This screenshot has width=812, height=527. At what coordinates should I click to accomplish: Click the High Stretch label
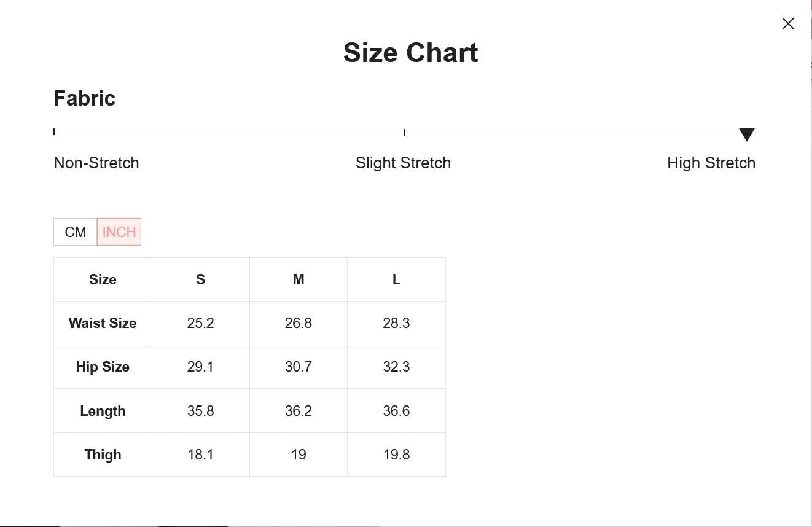tap(711, 163)
